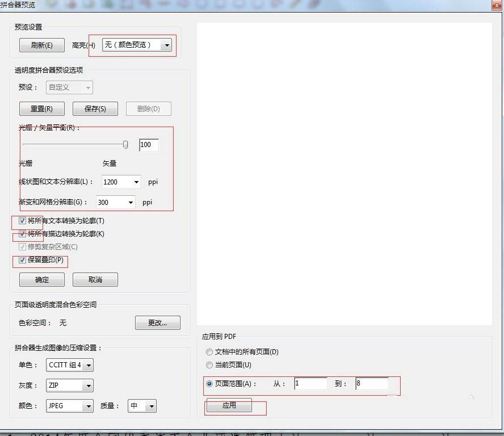Select the 文档中的所有页面 radio button
Screen dimensions: 504x436
pyautogui.click(x=209, y=352)
